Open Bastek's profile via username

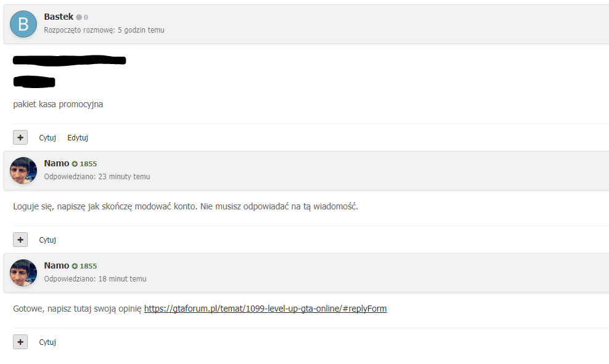(x=59, y=17)
